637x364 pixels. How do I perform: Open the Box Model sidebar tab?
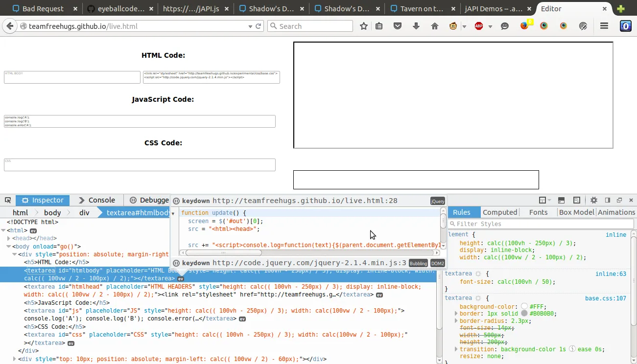[x=577, y=212]
